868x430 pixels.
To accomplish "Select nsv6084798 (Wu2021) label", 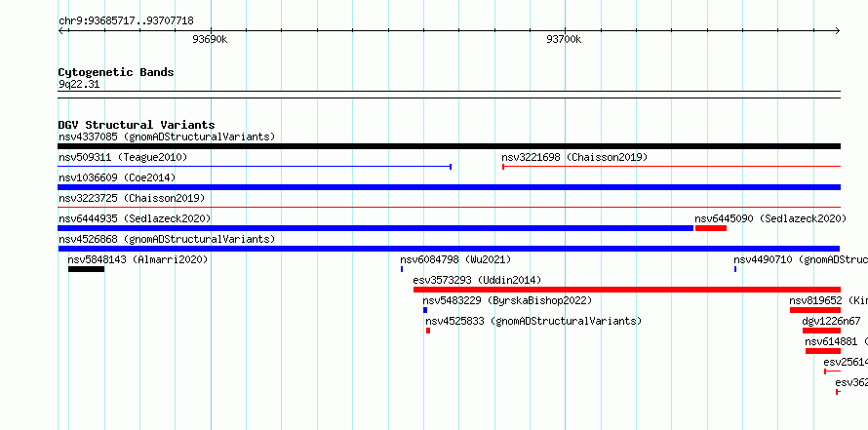I will pyautogui.click(x=455, y=259).
